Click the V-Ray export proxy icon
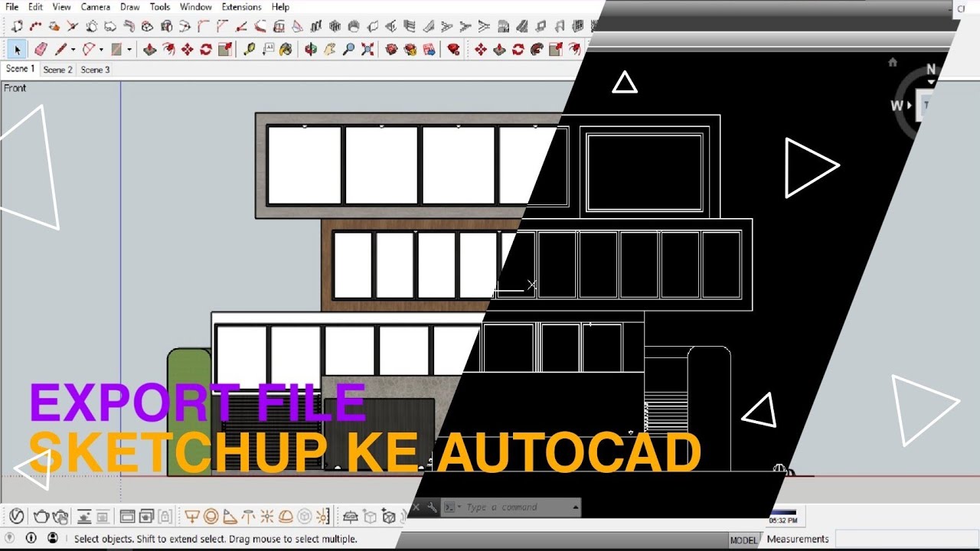Screen dimensions: 980x551 (x=370, y=517)
